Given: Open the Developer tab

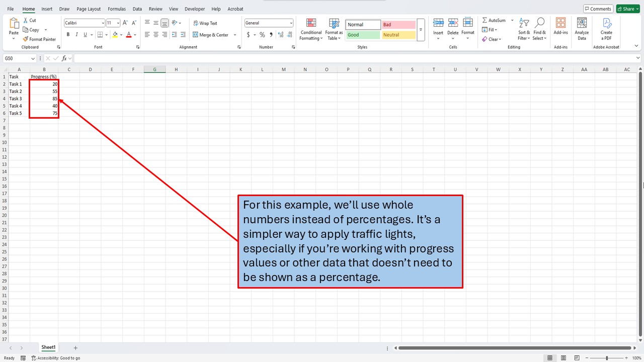Looking at the screenshot, I should (x=195, y=9).
